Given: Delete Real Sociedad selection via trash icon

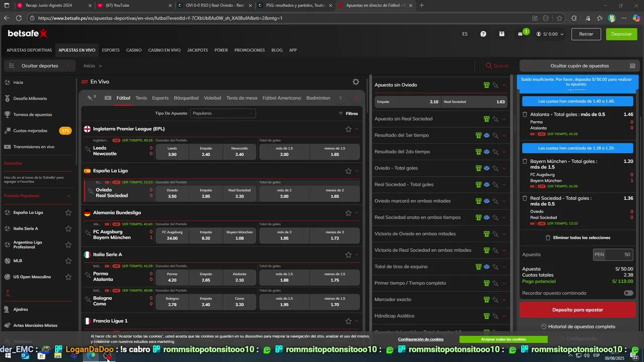Looking at the screenshot, I should tap(525, 199).
